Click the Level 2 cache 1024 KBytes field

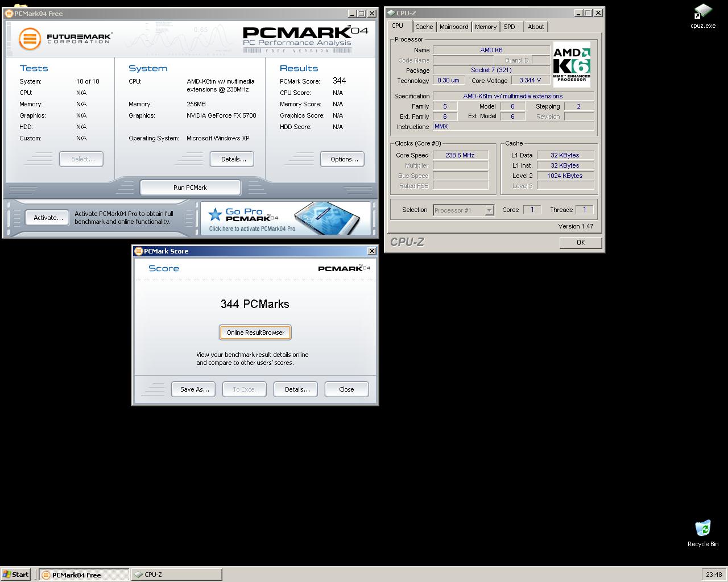click(565, 176)
